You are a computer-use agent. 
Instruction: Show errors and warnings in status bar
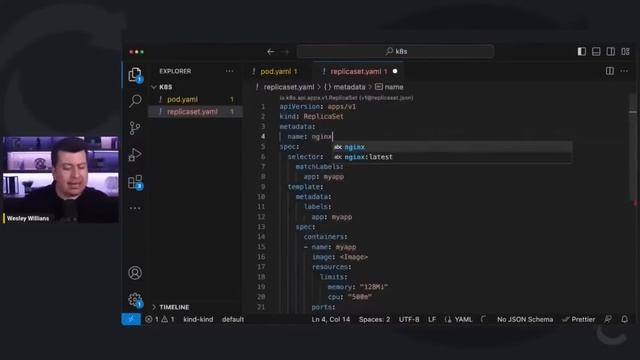[x=160, y=319]
